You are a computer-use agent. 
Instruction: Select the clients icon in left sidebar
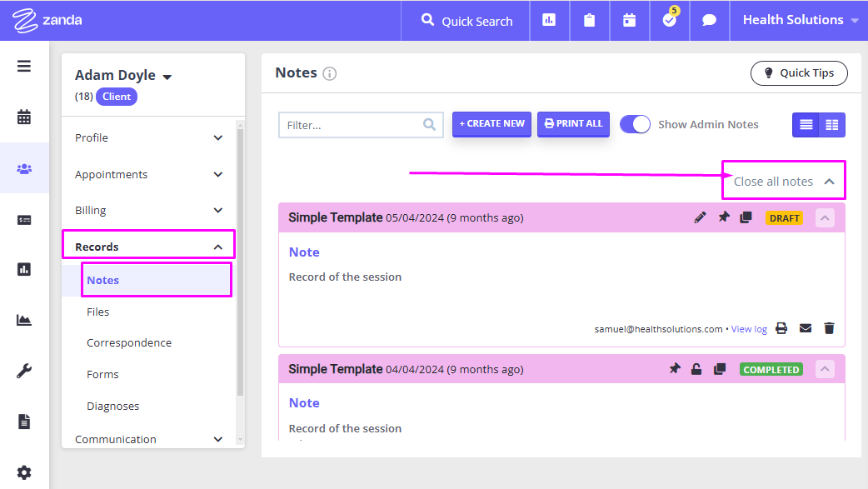(x=24, y=167)
